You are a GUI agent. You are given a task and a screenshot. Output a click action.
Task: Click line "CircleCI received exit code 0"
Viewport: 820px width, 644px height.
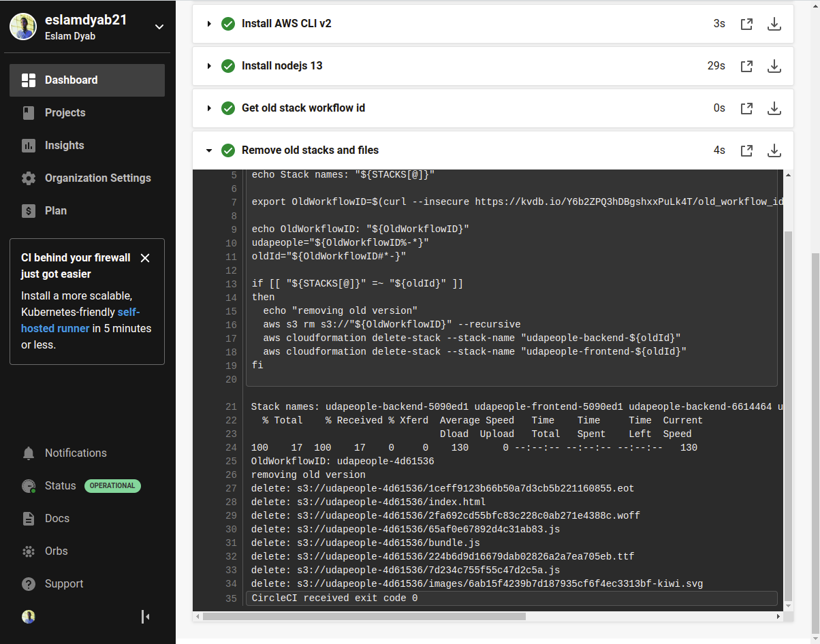[x=334, y=598]
